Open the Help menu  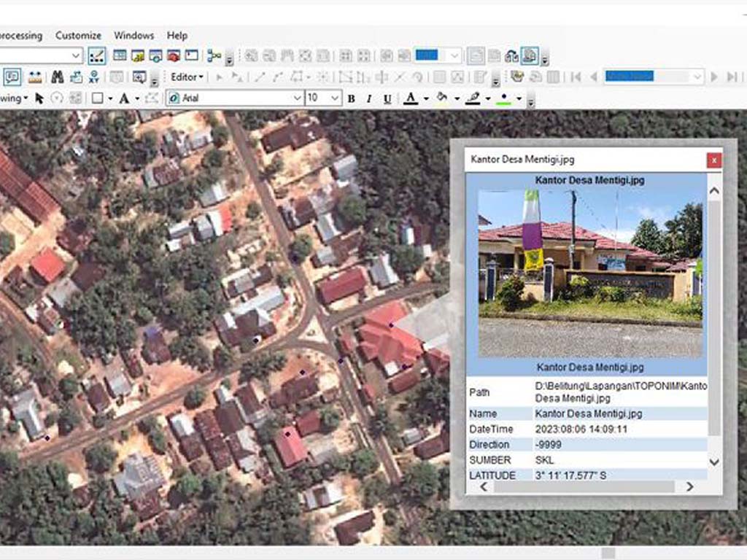[x=177, y=35]
